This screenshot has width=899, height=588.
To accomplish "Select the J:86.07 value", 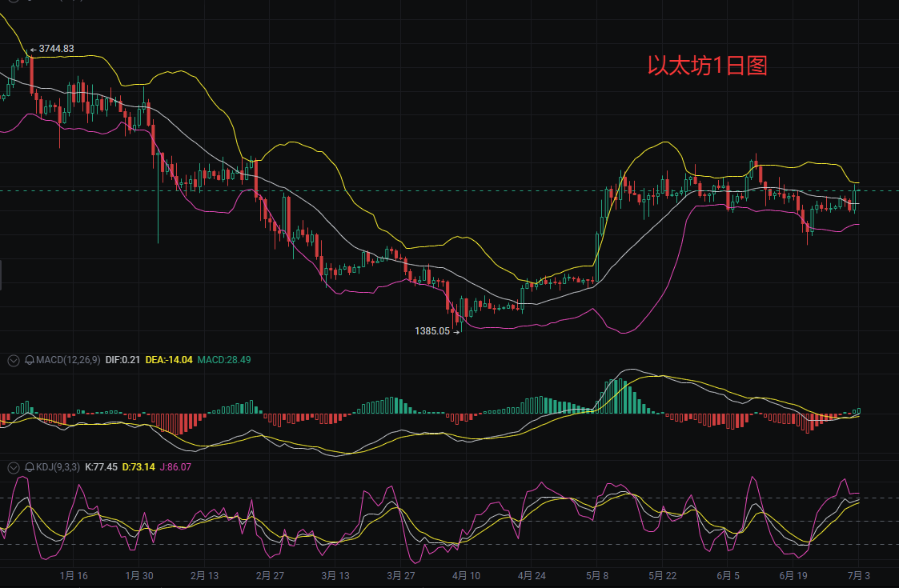I will [x=175, y=467].
